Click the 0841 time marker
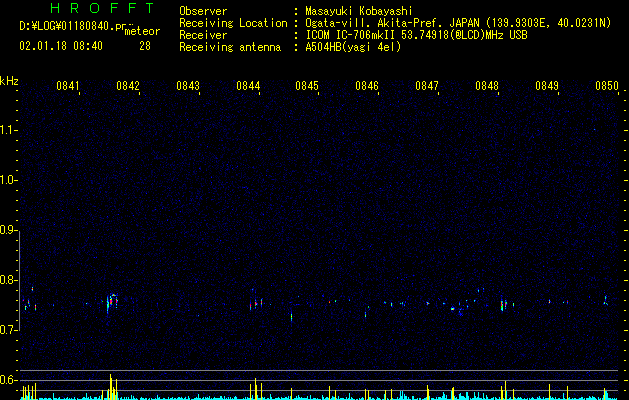The width and height of the screenshot is (629, 400). tap(68, 86)
